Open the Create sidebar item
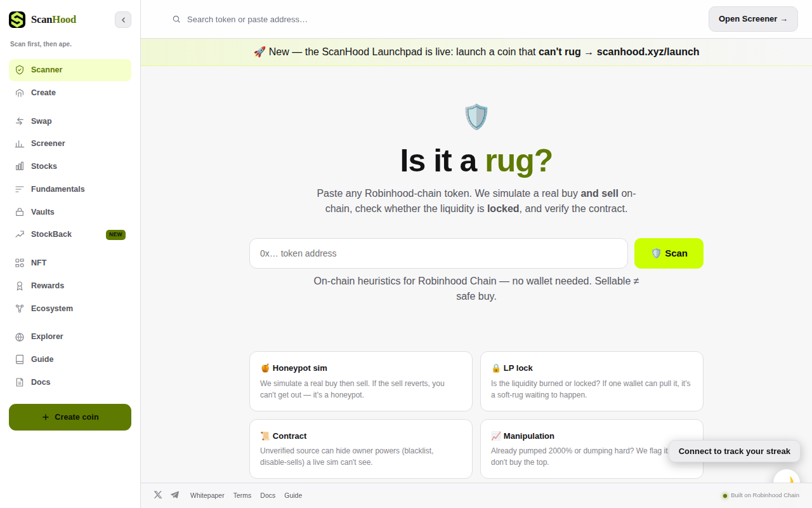The height and width of the screenshot is (508, 812). pos(70,93)
